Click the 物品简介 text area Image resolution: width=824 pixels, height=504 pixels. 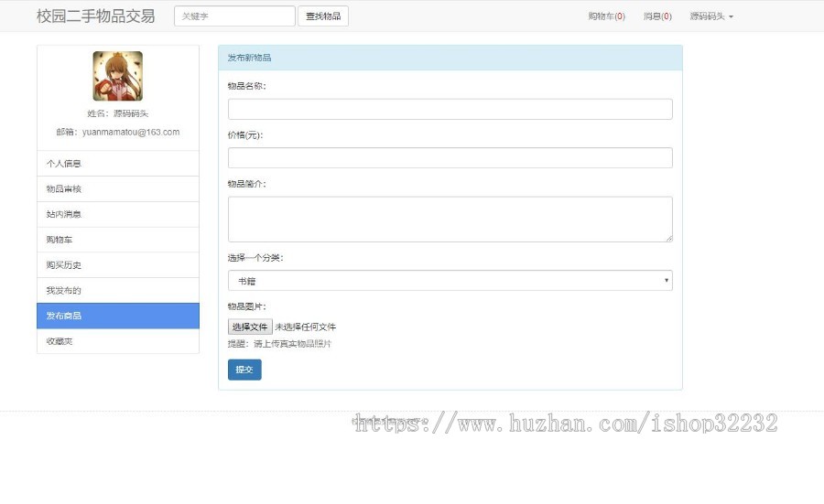(450, 220)
